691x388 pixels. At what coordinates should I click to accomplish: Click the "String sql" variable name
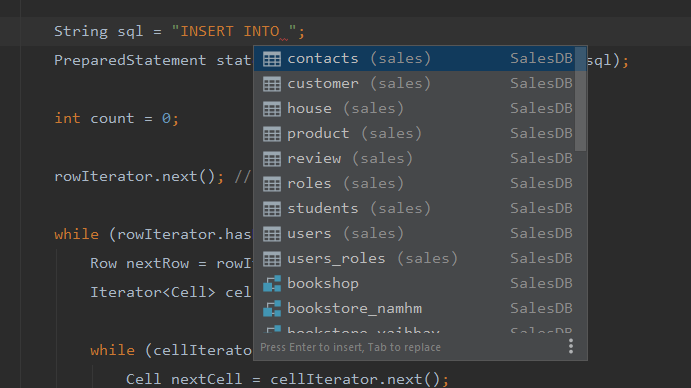coord(130,32)
